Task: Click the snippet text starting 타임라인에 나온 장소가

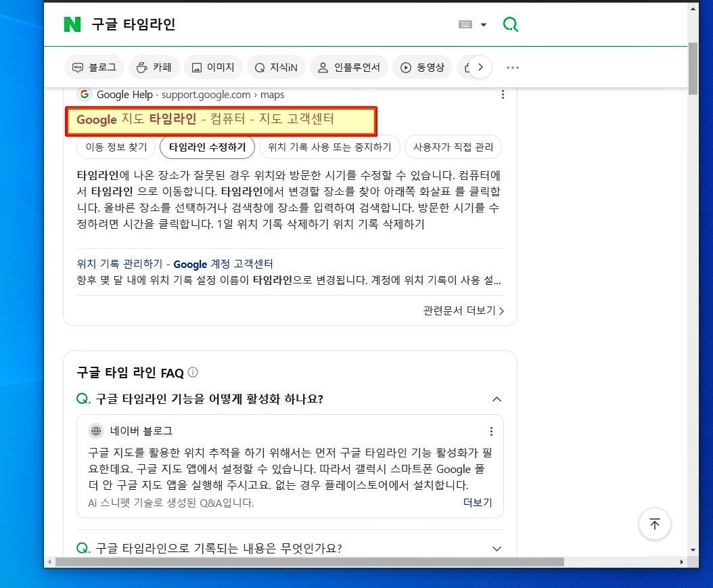Action: point(289,200)
